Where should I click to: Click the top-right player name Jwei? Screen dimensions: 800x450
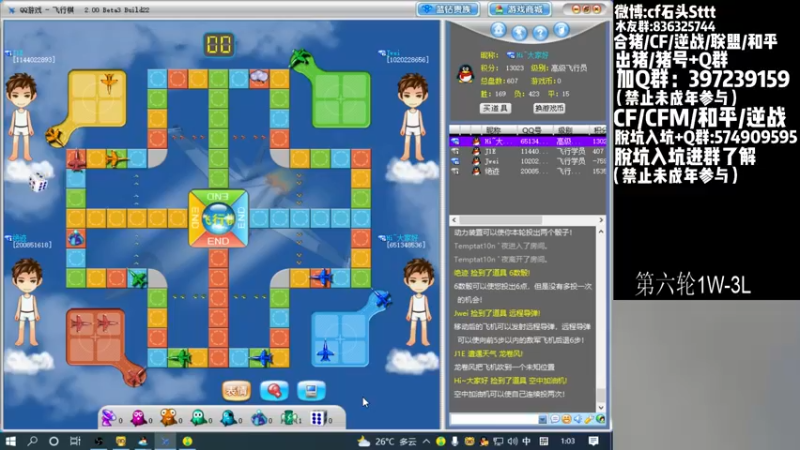[x=393, y=53]
